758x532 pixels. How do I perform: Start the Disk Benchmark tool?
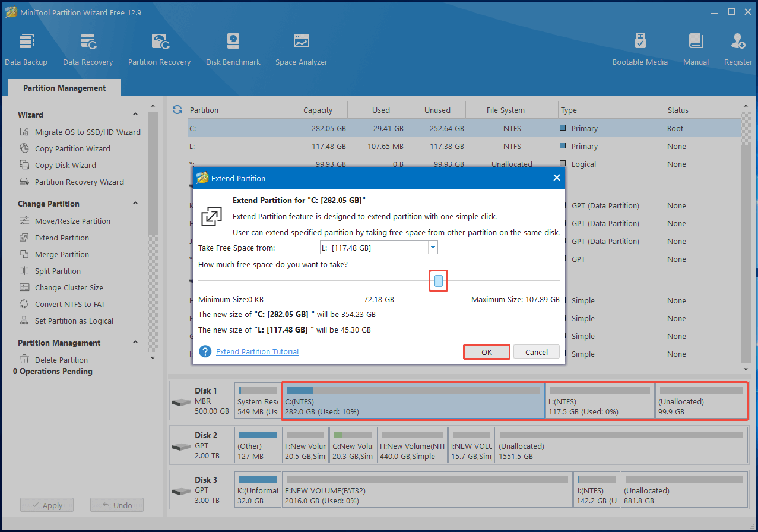coord(233,49)
